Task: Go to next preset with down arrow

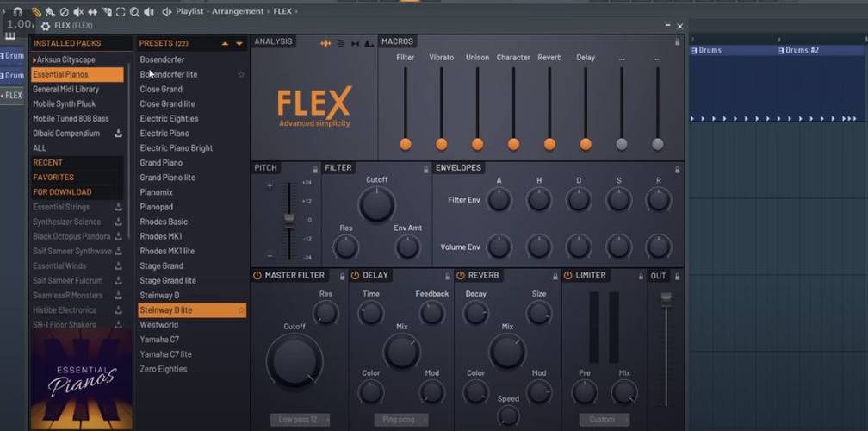Action: click(239, 43)
